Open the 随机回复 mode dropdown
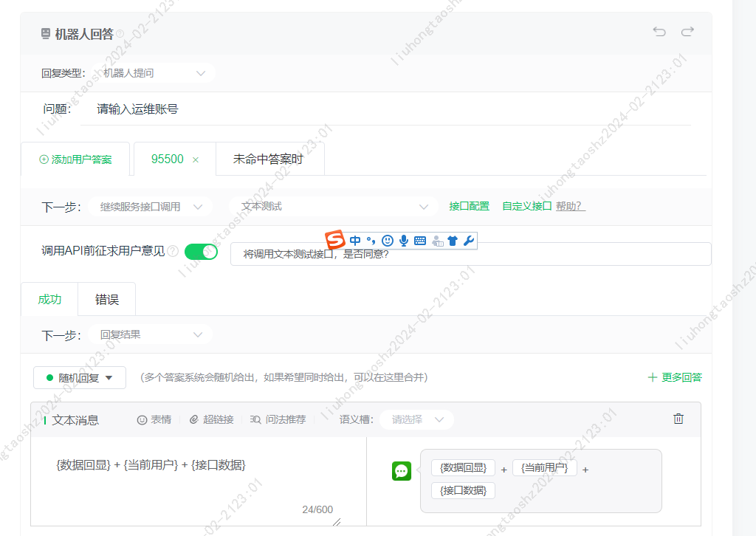The width and height of the screenshot is (756, 536). click(80, 378)
